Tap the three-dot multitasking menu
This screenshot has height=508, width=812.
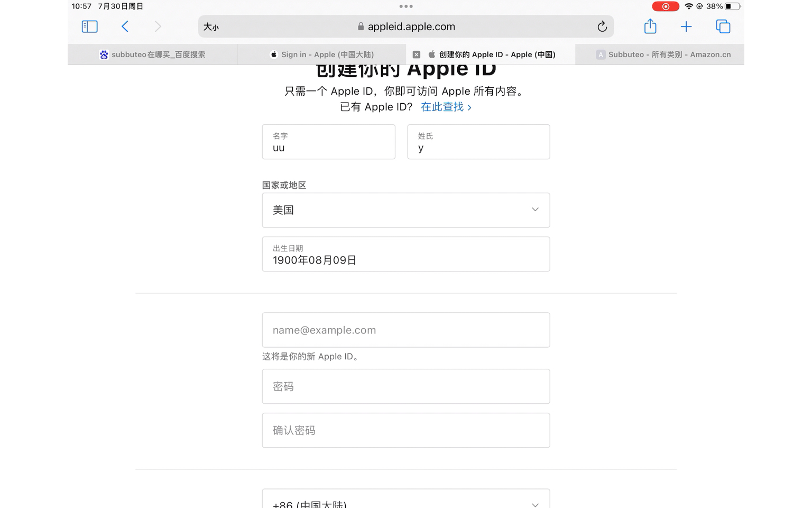[406, 6]
